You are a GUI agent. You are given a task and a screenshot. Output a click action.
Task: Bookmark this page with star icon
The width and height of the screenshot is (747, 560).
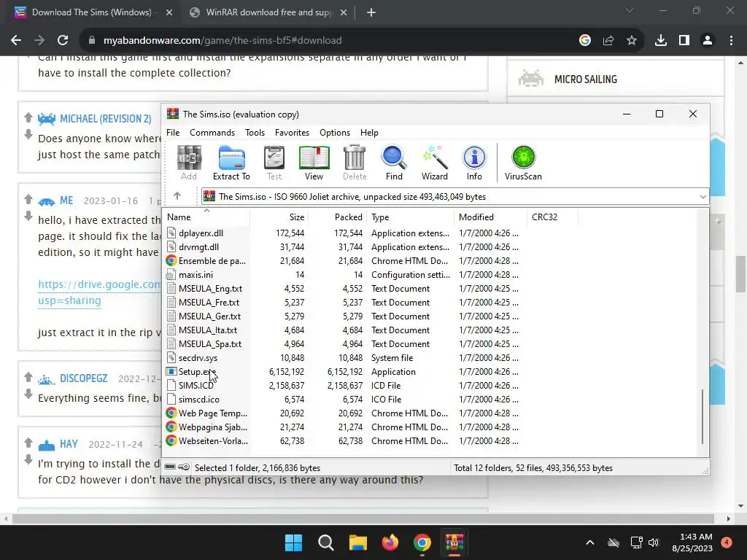point(632,41)
